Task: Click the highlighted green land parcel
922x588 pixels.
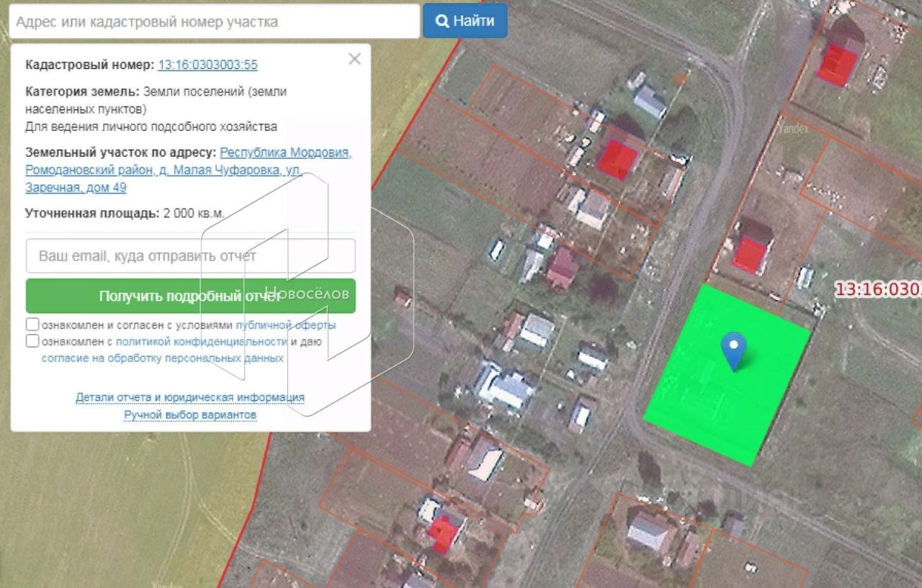Action: coord(728,375)
